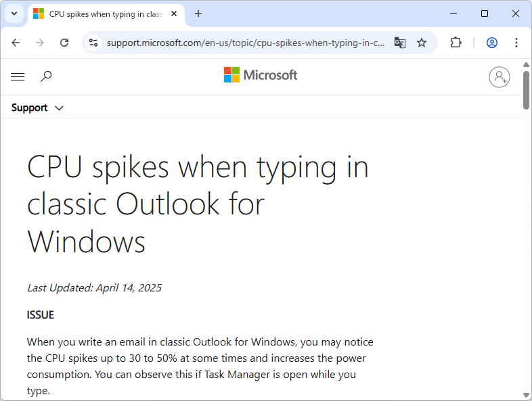Click the Microsoft logo
Image resolution: width=532 pixels, height=401 pixels.
coord(261,75)
